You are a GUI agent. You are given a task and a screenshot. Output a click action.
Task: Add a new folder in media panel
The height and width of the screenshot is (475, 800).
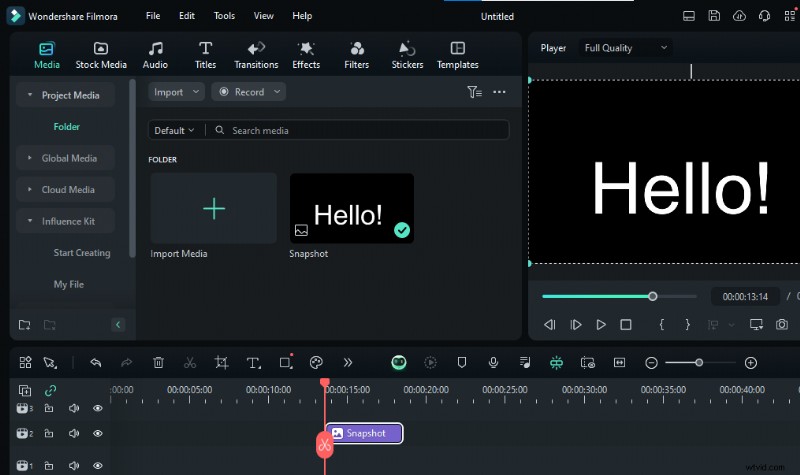[24, 325]
